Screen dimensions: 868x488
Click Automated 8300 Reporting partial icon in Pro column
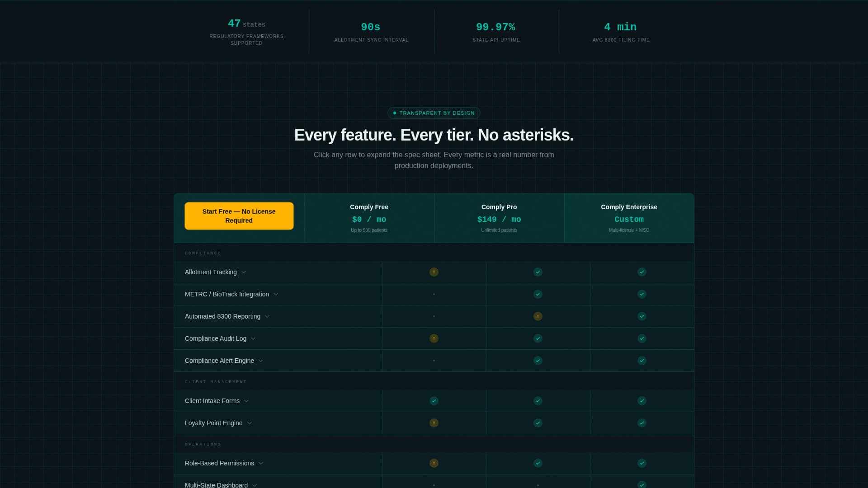538,316
